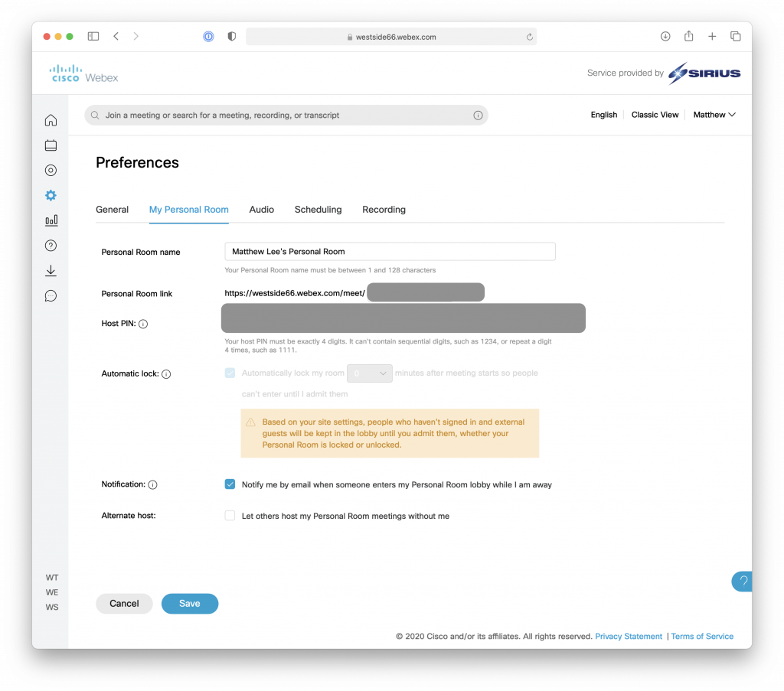The height and width of the screenshot is (691, 784).
Task: Click the Host PIN info icon
Action: (143, 324)
